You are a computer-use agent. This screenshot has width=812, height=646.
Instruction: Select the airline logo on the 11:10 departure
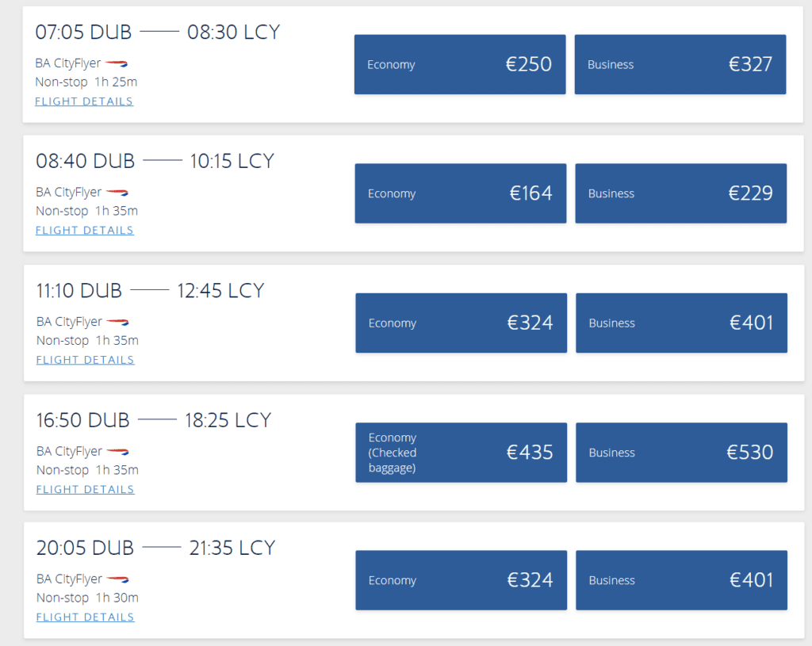(117, 321)
